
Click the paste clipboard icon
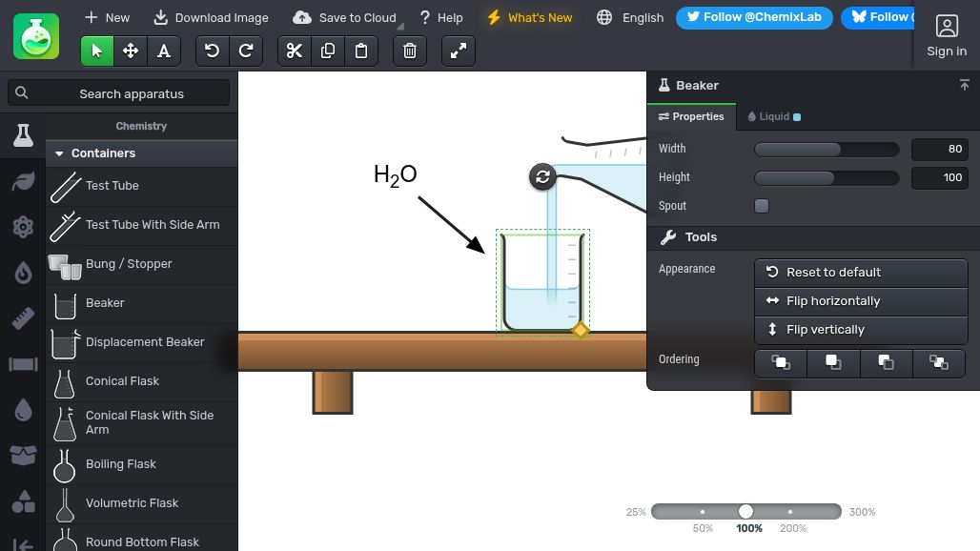coord(361,51)
